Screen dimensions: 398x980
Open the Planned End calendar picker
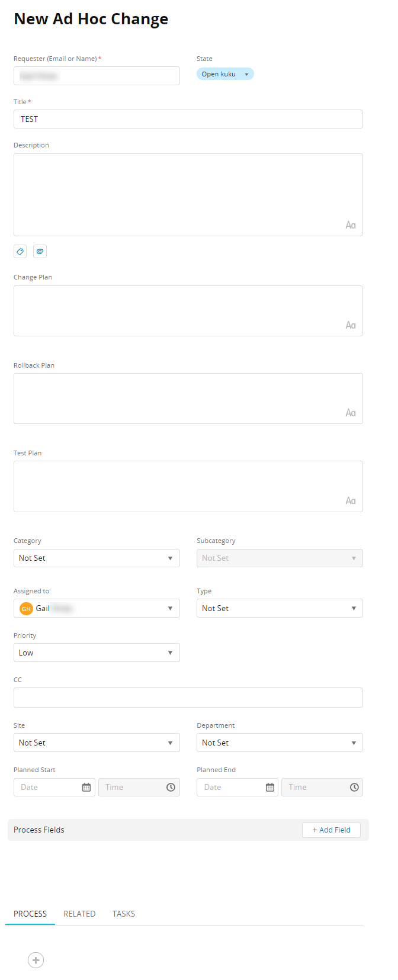coord(270,787)
